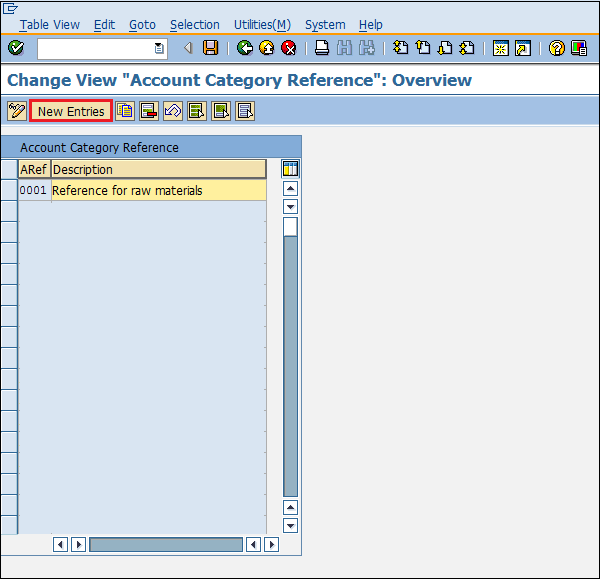Click the left-side horizontal scroll-right arrow

click(78, 545)
